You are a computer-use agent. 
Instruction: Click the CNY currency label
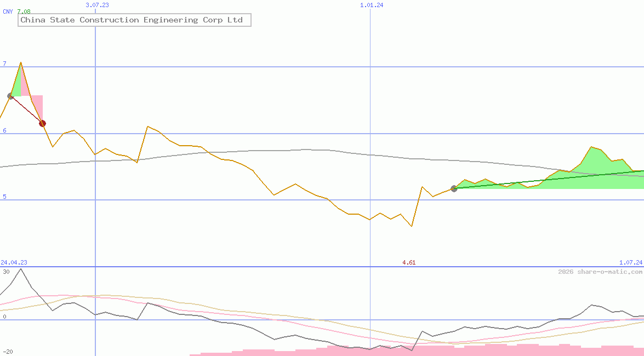click(8, 12)
